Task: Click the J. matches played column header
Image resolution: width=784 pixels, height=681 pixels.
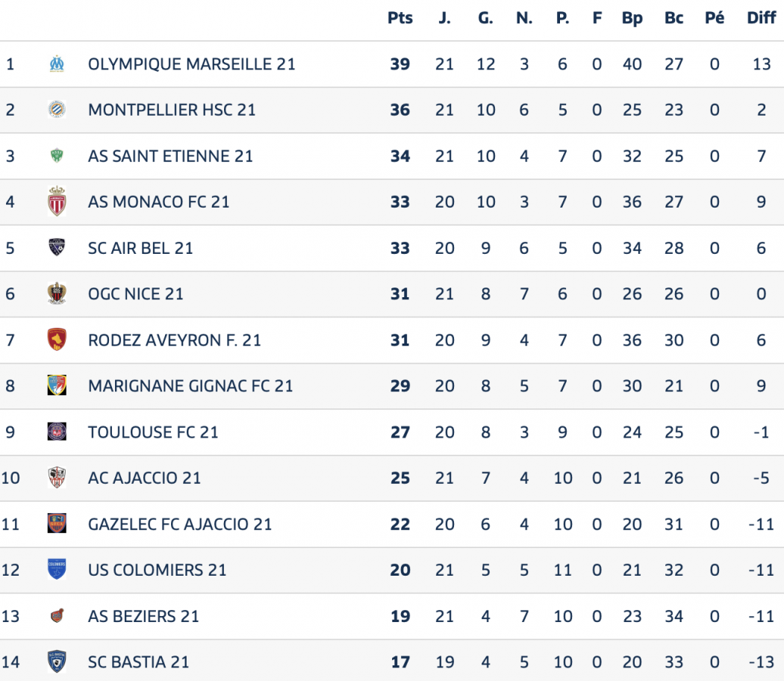Action: click(x=444, y=19)
